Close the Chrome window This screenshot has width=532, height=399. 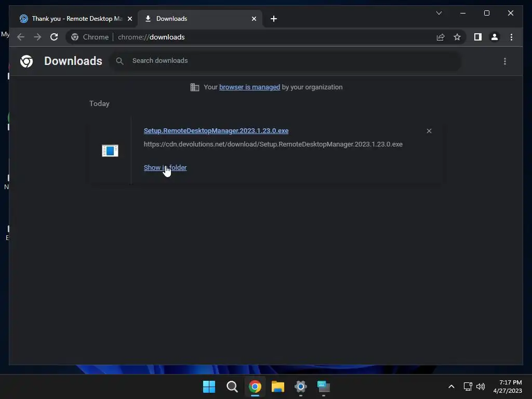pyautogui.click(x=510, y=13)
